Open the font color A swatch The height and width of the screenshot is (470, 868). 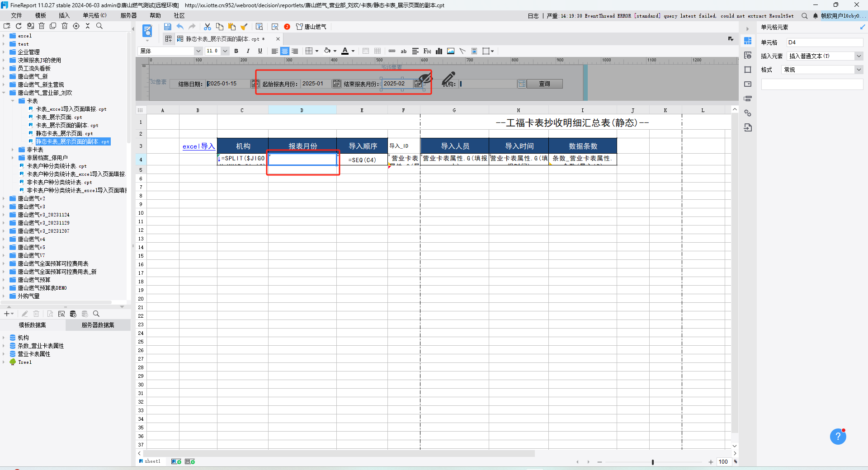[345, 51]
